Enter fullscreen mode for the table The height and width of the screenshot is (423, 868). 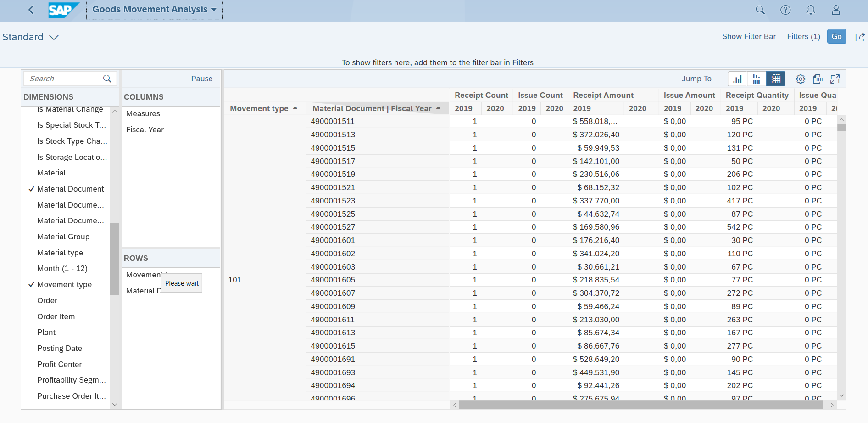[x=835, y=79]
